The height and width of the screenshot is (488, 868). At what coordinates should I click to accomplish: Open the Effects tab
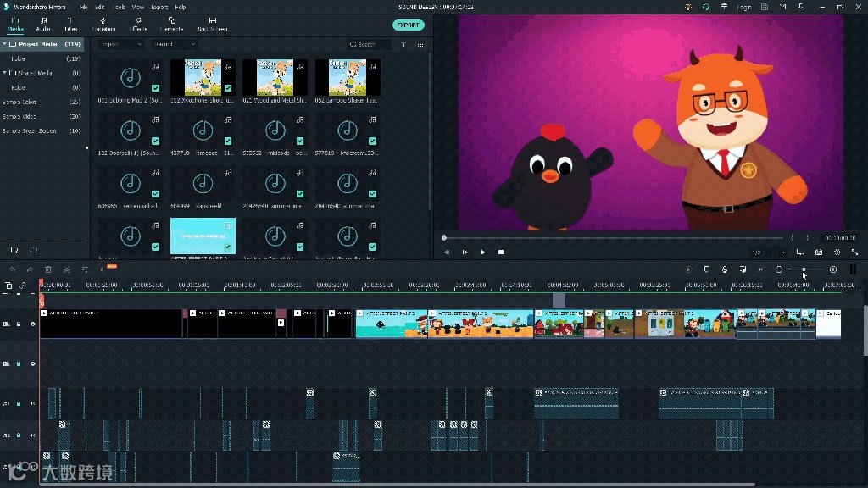[138, 25]
